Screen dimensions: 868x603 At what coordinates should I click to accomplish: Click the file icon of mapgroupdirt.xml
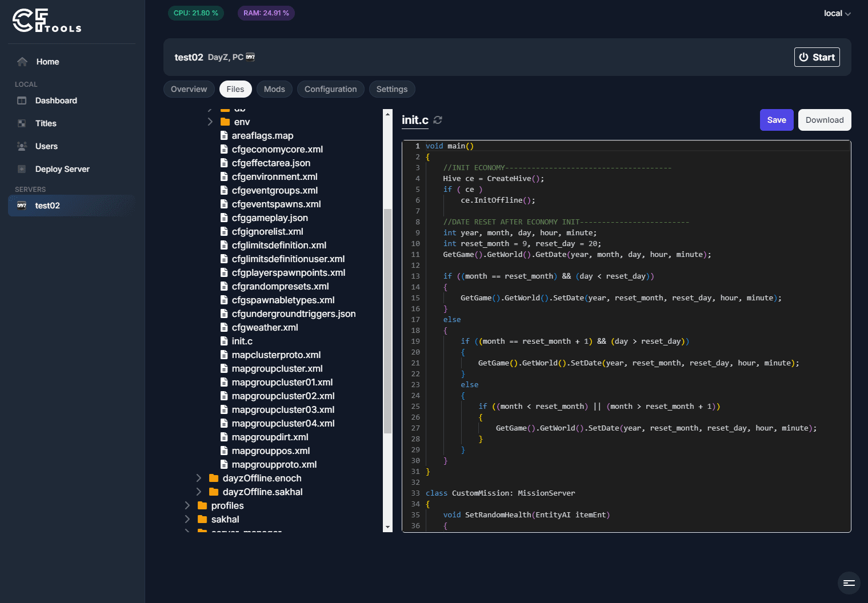224,437
